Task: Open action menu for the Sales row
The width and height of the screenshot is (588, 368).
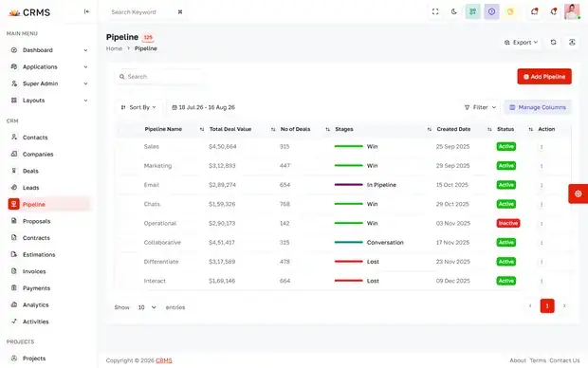Action: coord(542,147)
